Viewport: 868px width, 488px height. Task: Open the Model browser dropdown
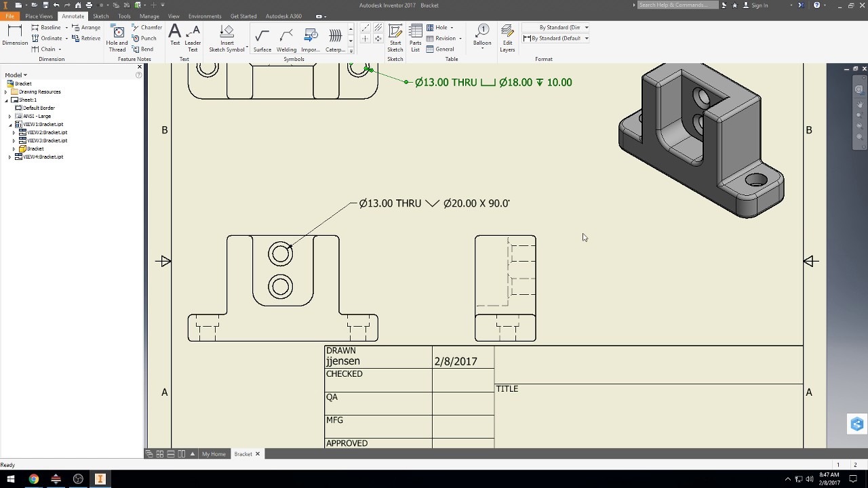point(16,75)
